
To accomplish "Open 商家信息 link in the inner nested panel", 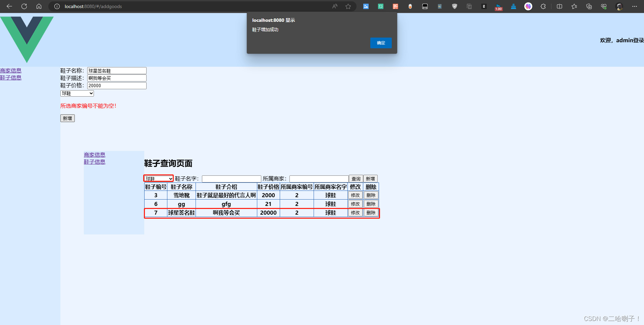I will coord(95,155).
